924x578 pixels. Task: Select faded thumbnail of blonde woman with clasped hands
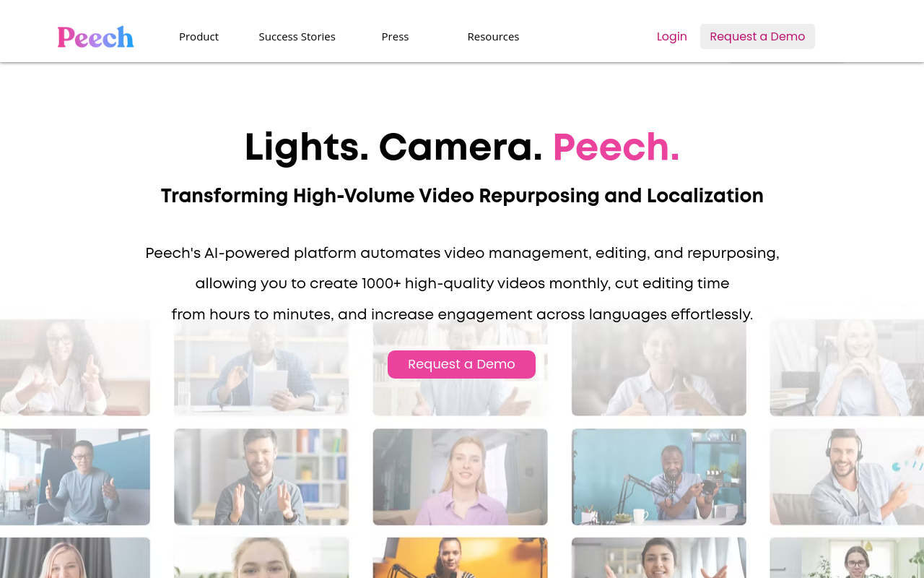[847, 368]
